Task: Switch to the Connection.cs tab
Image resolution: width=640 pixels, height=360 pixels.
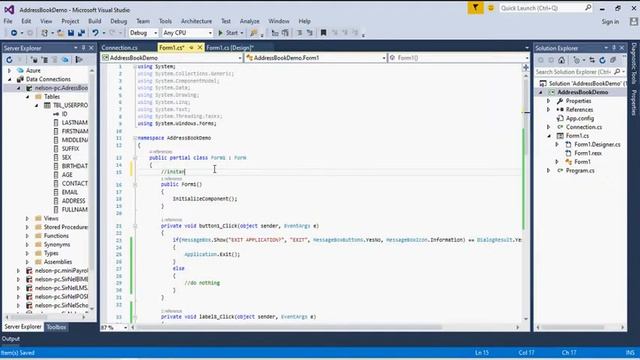Action: 120,48
